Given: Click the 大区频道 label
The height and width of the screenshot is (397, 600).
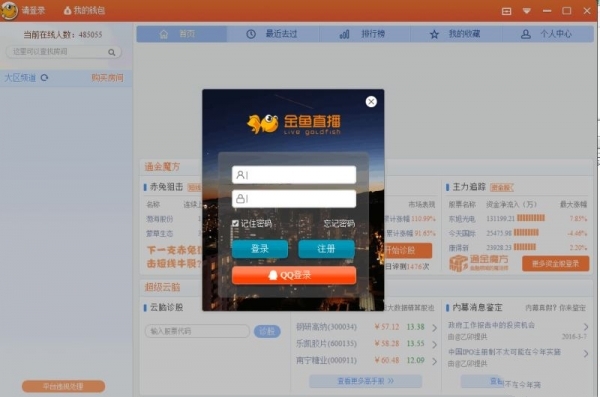Looking at the screenshot, I should tap(20, 78).
